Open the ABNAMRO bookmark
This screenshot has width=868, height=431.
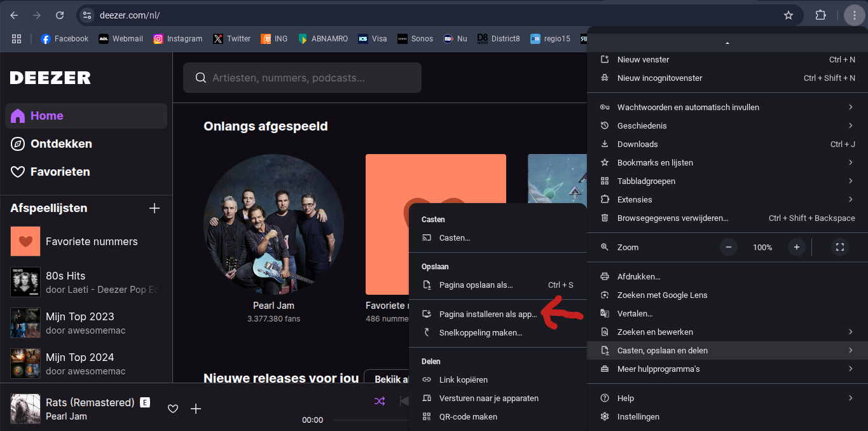323,39
